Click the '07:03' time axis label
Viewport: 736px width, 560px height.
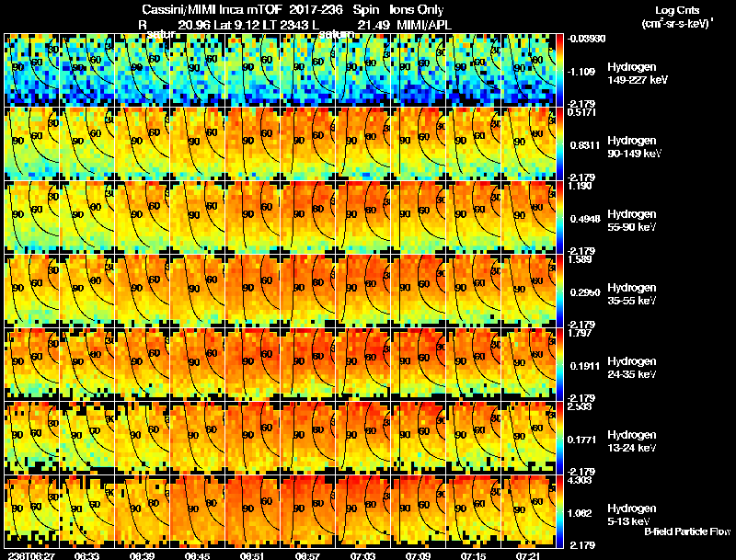pyautogui.click(x=362, y=555)
